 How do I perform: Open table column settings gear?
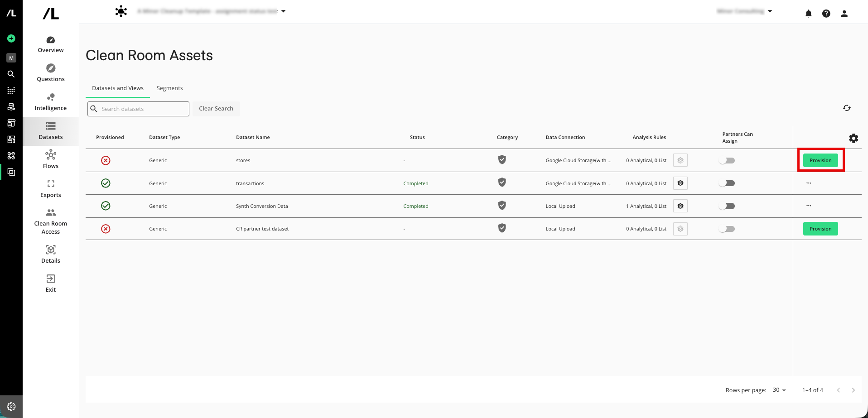[x=854, y=138]
